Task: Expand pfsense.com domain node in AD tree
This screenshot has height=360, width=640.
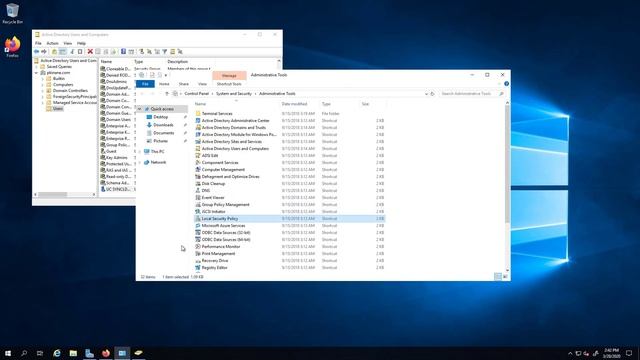Action: (x=36, y=73)
